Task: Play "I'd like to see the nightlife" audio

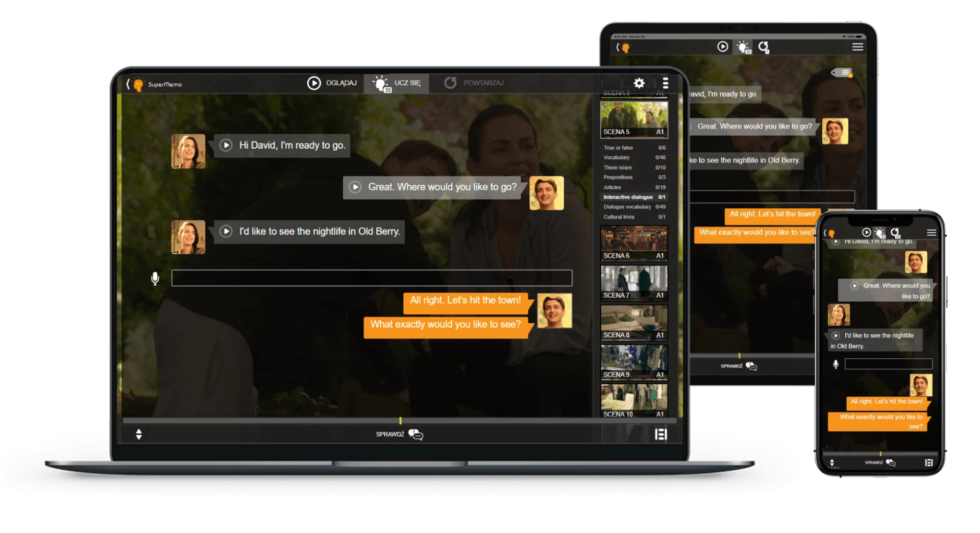Action: pyautogui.click(x=226, y=231)
